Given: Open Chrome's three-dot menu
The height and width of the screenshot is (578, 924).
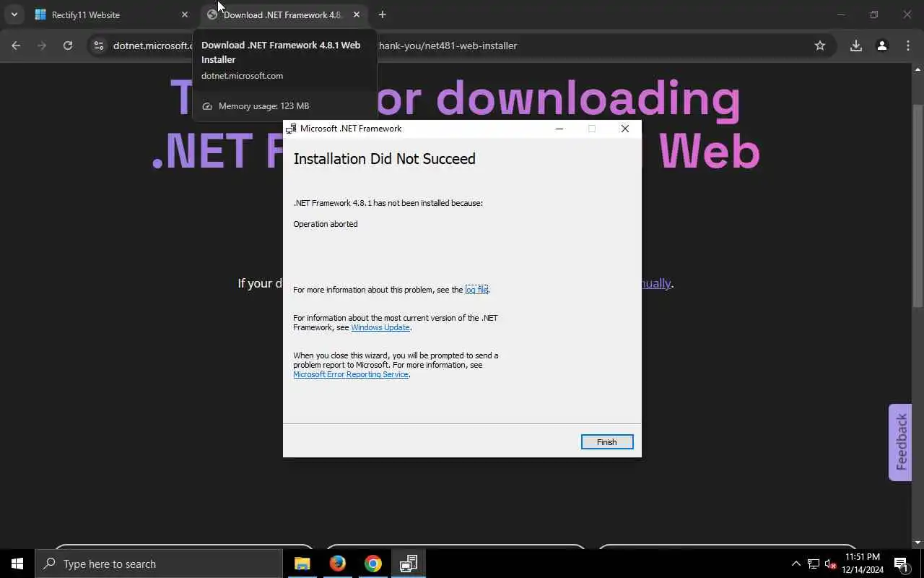Looking at the screenshot, I should (x=908, y=46).
